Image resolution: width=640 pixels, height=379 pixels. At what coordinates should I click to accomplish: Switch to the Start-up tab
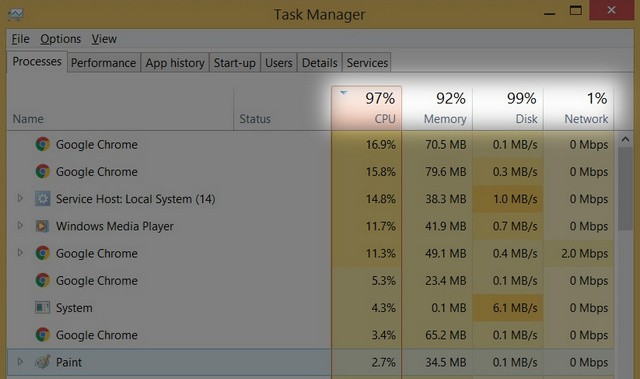235,63
